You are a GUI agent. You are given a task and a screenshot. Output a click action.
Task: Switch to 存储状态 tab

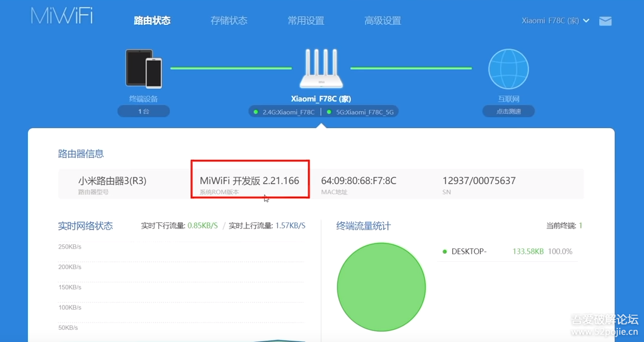click(x=229, y=21)
